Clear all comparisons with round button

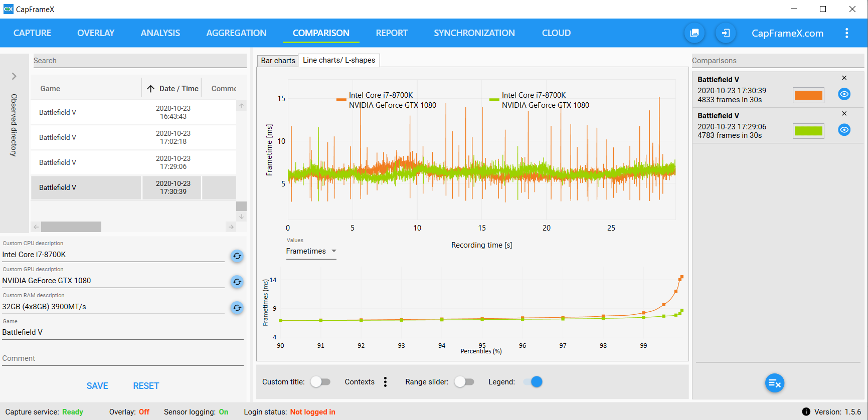coord(775,383)
